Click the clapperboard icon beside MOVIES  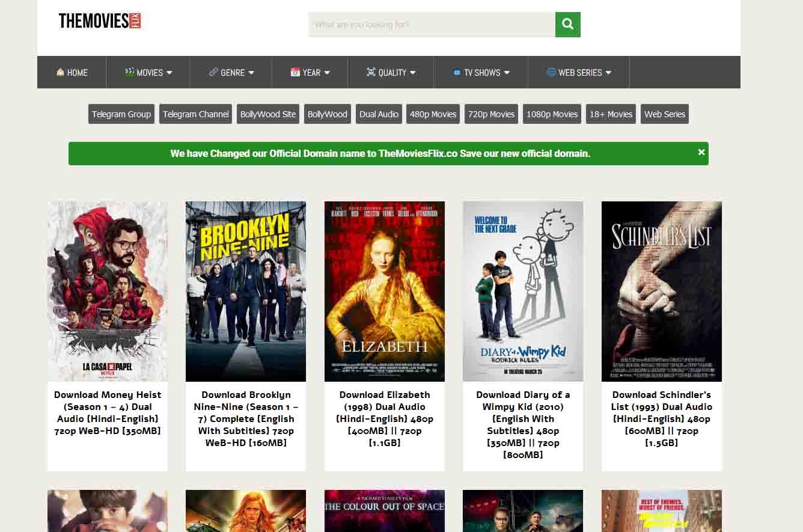pos(129,72)
